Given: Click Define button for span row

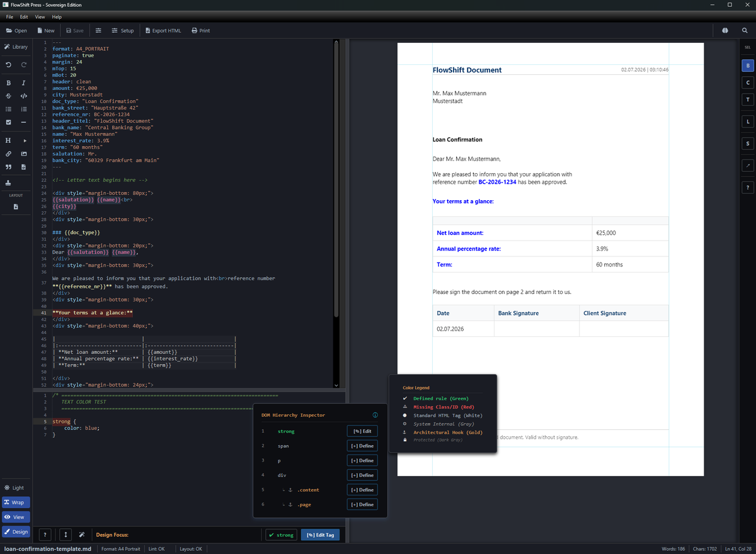Looking at the screenshot, I should click(362, 446).
